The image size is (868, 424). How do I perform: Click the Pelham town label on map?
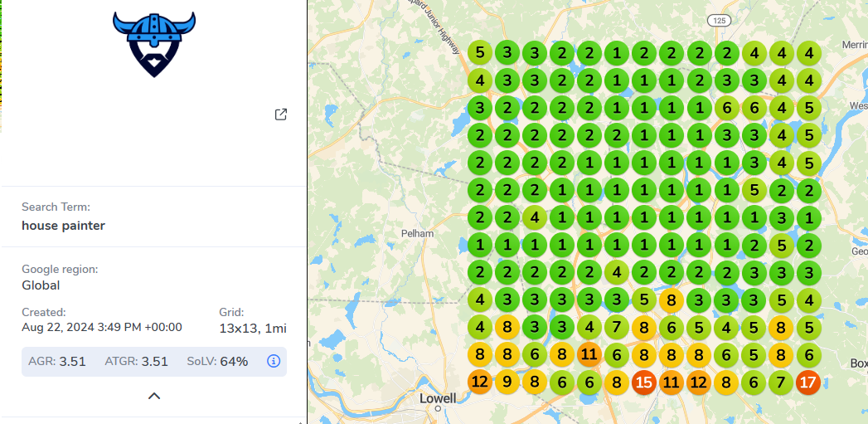(417, 233)
